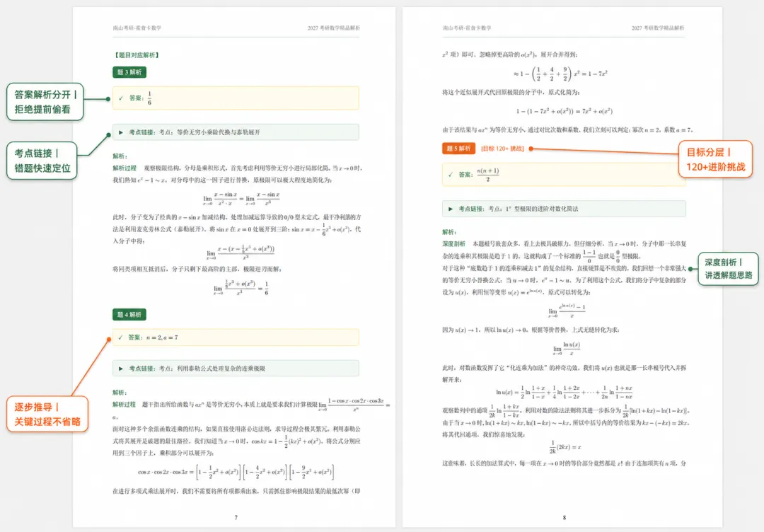Click the 答案: n=2, a=7 text
Viewport: 764px width, 532px height.
[x=153, y=337]
